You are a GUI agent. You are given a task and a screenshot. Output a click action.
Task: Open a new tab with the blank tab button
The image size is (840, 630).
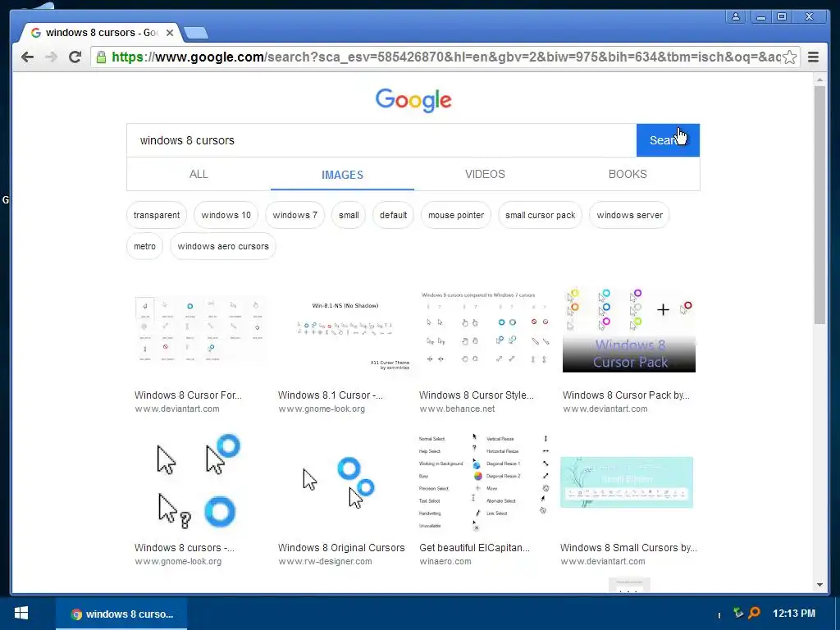click(195, 33)
